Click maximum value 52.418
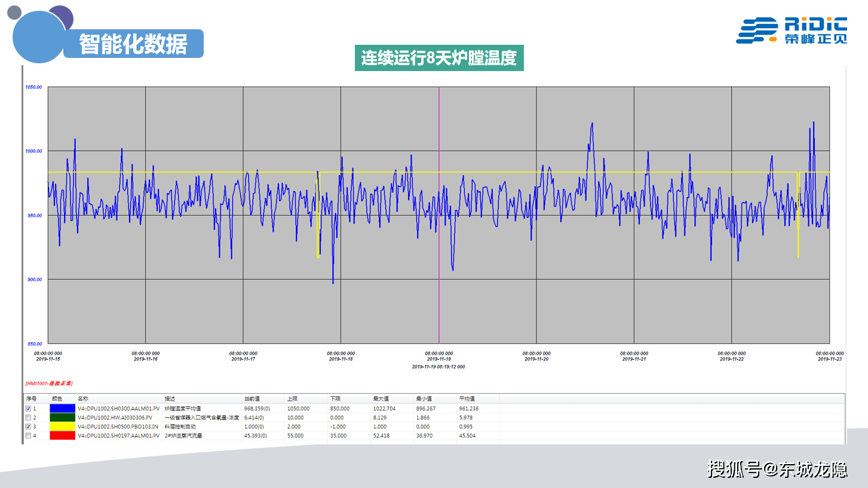This screenshot has width=868, height=488. (381, 435)
